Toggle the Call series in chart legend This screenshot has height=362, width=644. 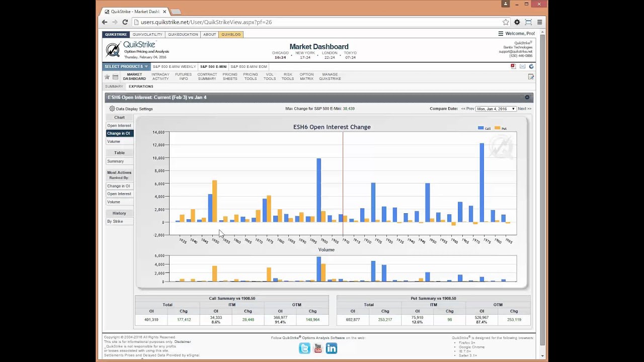click(x=484, y=129)
